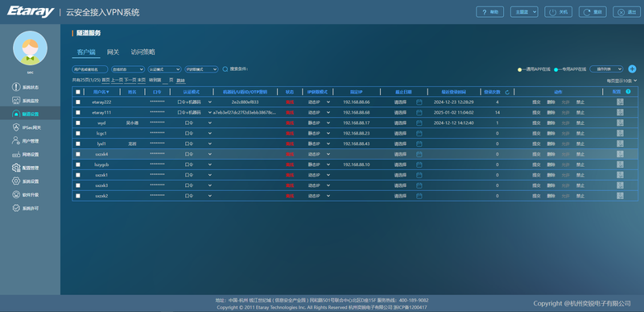Viewport: 644px width, 312px height.
Task: Open calendar icon in wyd row
Action: coord(419,123)
